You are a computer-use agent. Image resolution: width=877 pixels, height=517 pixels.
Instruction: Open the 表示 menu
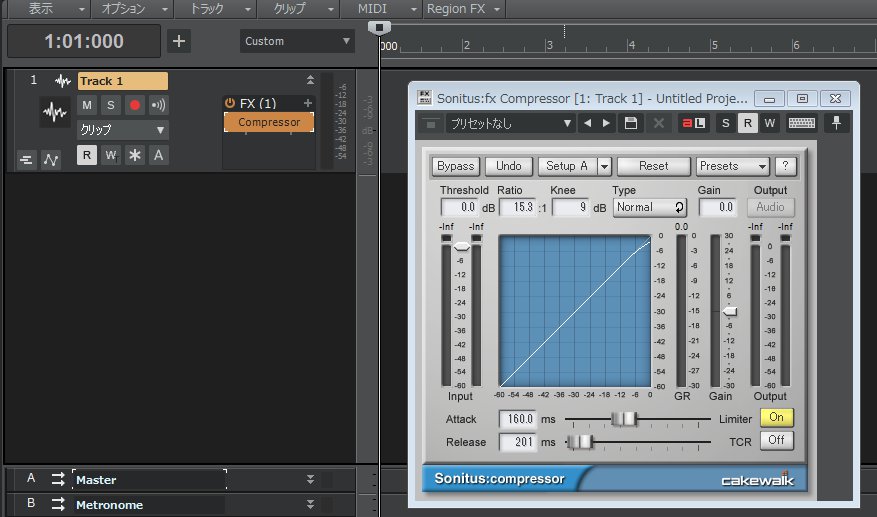coord(48,8)
